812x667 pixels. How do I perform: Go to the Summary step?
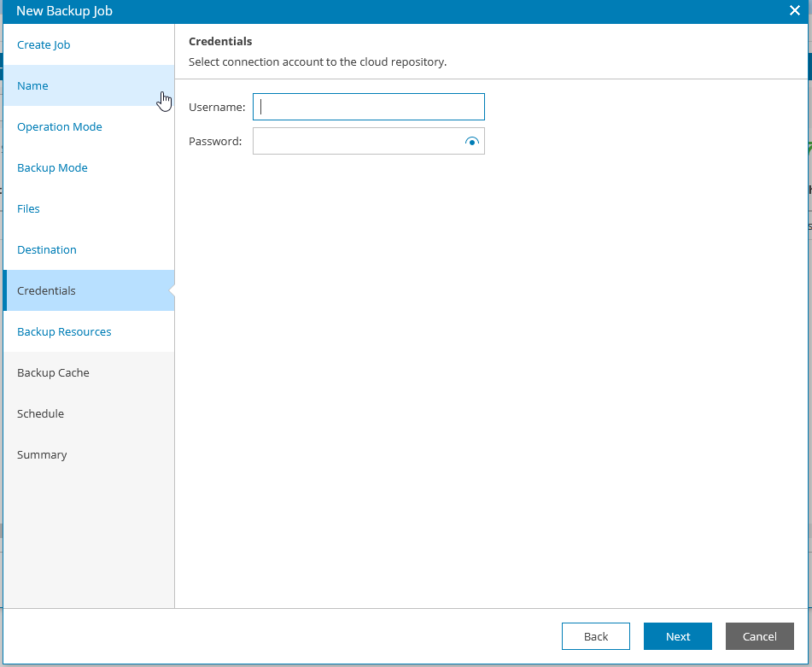coord(42,454)
